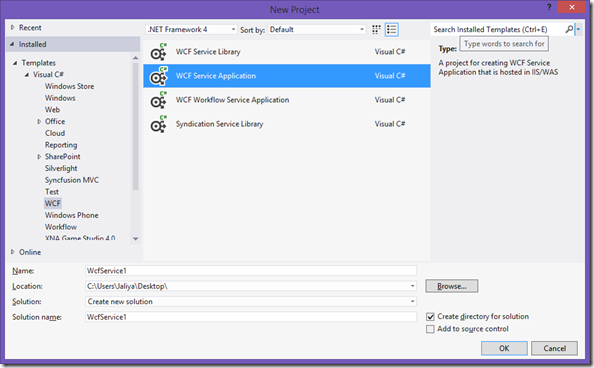
Task: Switch to medium icons list view
Action: pos(392,30)
